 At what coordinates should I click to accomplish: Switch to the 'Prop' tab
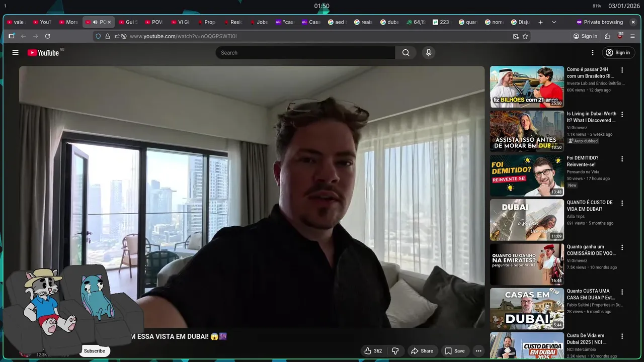[206, 22]
